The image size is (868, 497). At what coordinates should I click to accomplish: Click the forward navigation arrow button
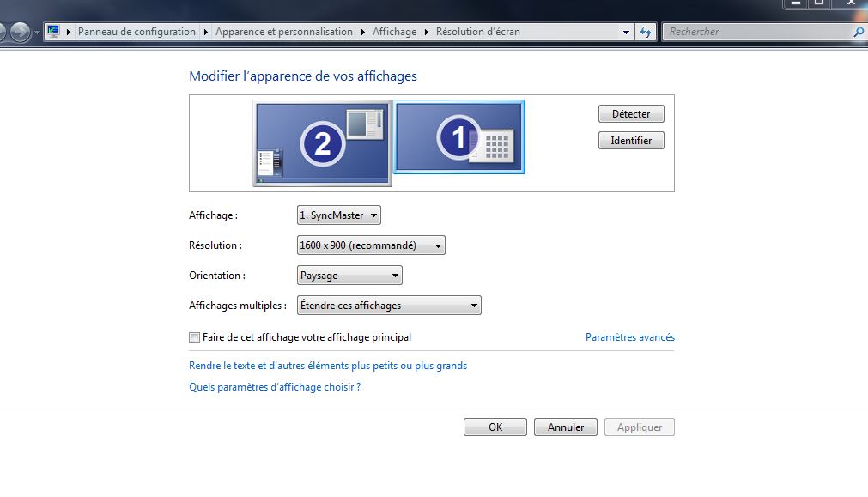click(x=20, y=33)
